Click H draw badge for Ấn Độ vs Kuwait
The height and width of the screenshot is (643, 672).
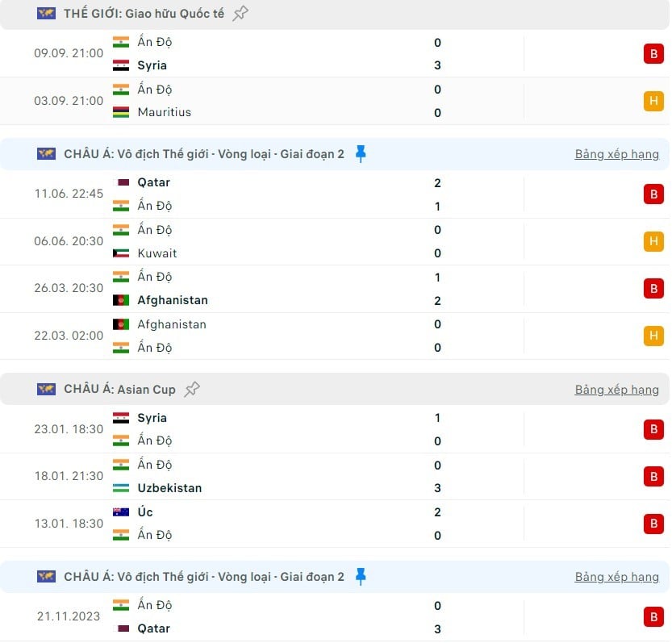pyautogui.click(x=653, y=241)
